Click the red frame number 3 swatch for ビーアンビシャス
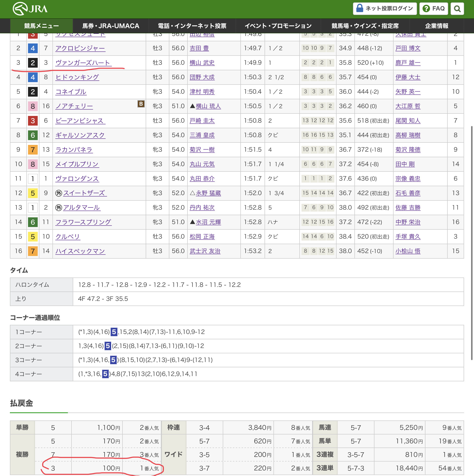 coord(33,121)
